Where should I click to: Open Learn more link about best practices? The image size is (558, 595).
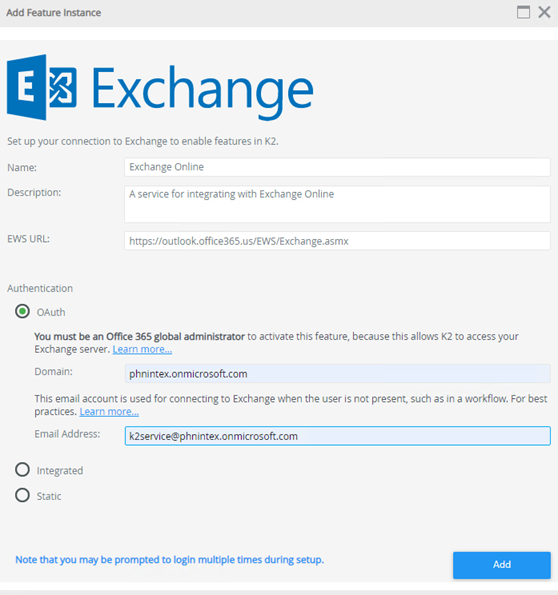(x=109, y=411)
